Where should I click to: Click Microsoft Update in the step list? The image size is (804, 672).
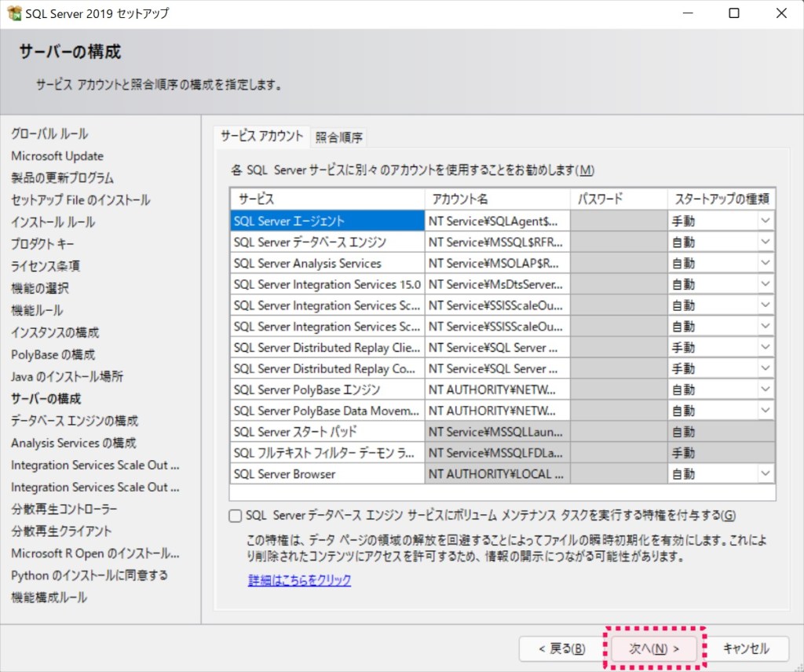click(57, 155)
